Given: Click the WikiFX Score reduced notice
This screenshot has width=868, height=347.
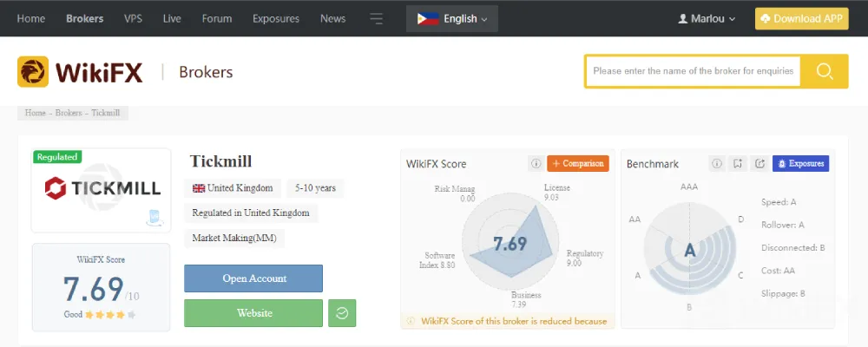Looking at the screenshot, I should click(x=508, y=321).
